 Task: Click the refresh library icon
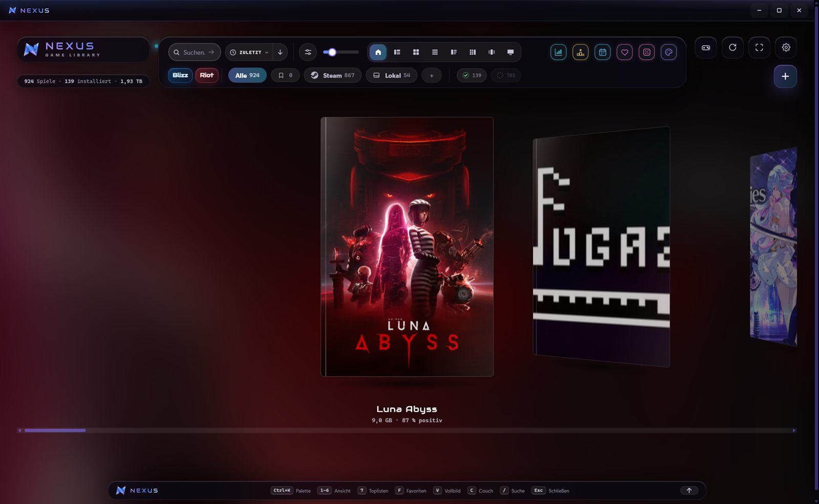click(x=732, y=48)
